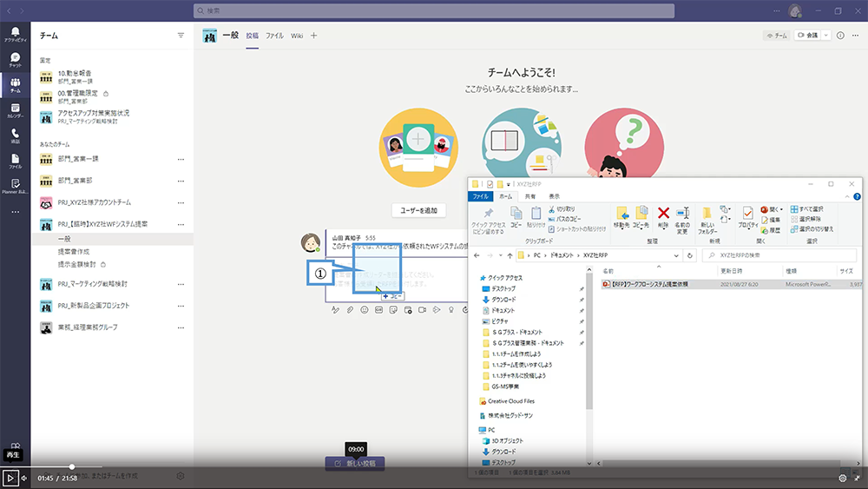Click the Explorer help question mark icon
The width and height of the screenshot is (868, 489).
857,196
